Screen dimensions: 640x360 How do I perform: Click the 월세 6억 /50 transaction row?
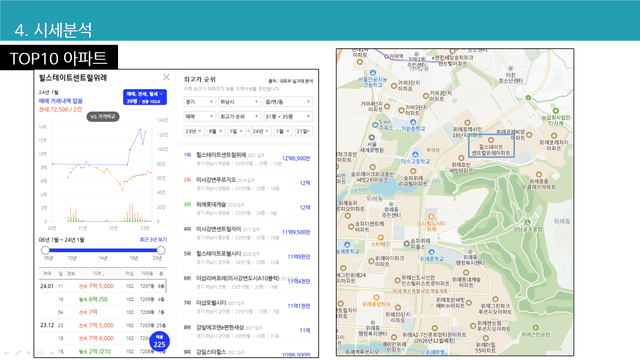(x=102, y=299)
